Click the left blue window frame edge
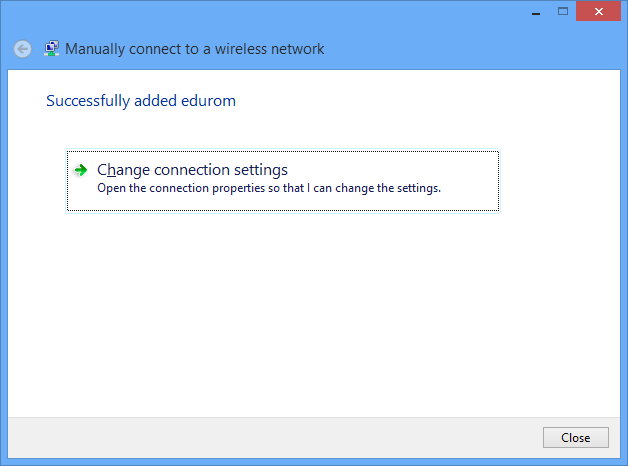This screenshot has height=466, width=628. [3, 250]
